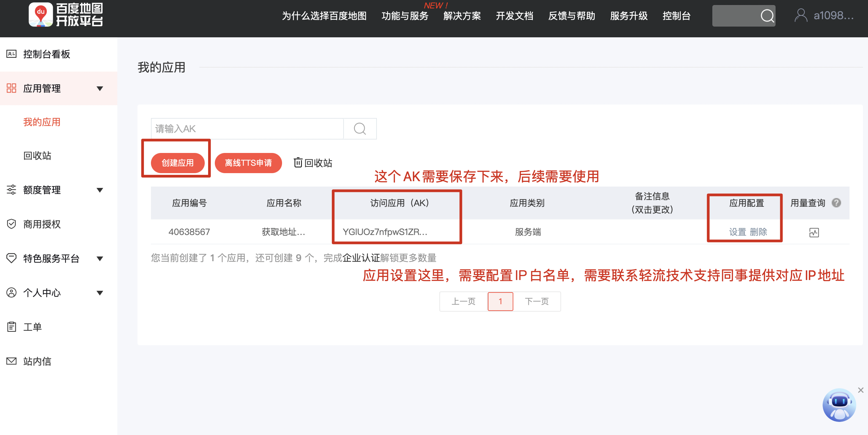This screenshot has height=435, width=868.
Task: Click 设置 for app 40638567
Action: coord(737,232)
